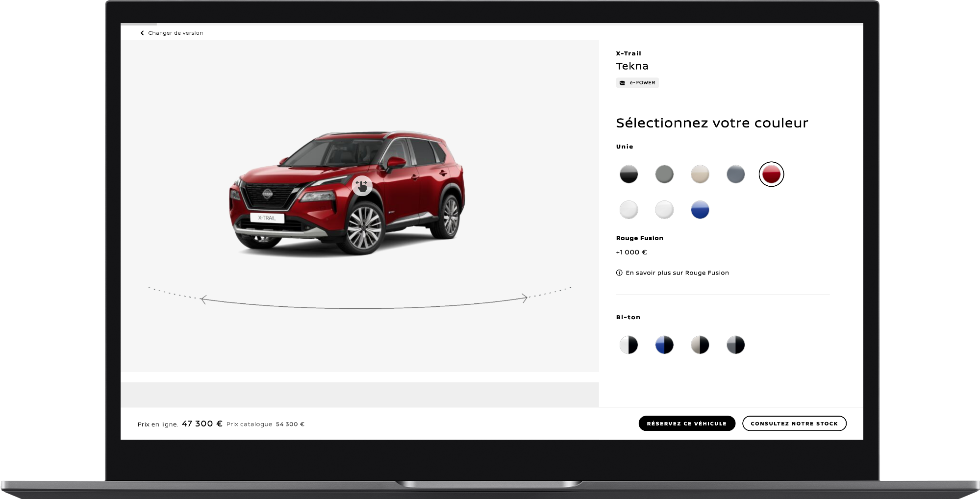Image resolution: width=980 pixels, height=499 pixels.
Task: Select the blue solid color swatch
Action: click(x=700, y=210)
